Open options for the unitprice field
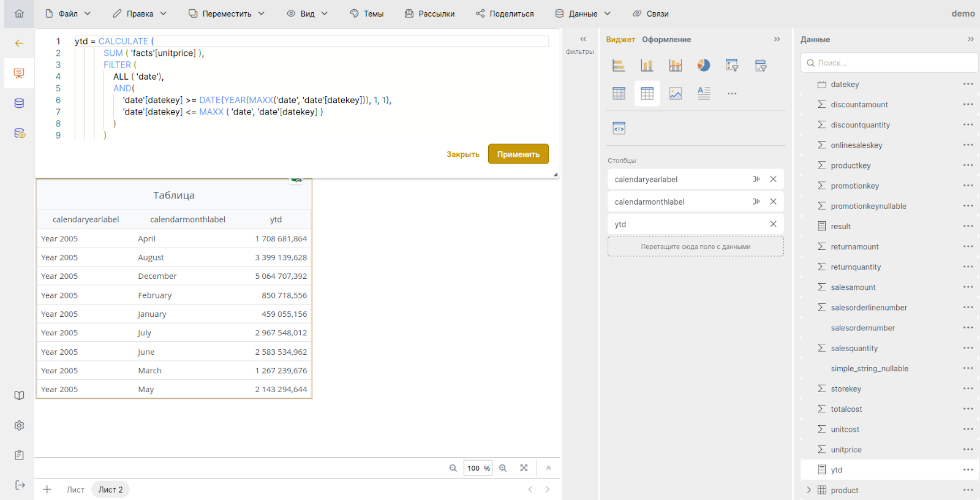980x500 pixels. pos(968,450)
